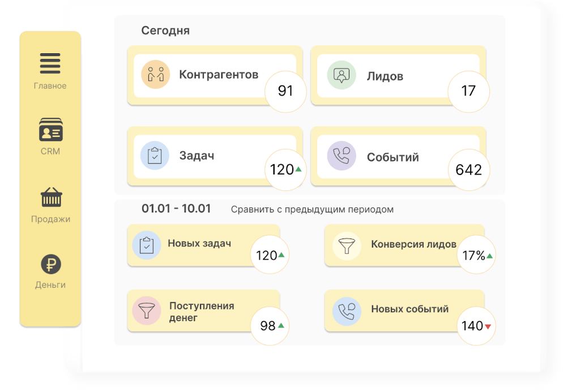Click the CRM contact card icon
563x392 pixels.
point(50,130)
